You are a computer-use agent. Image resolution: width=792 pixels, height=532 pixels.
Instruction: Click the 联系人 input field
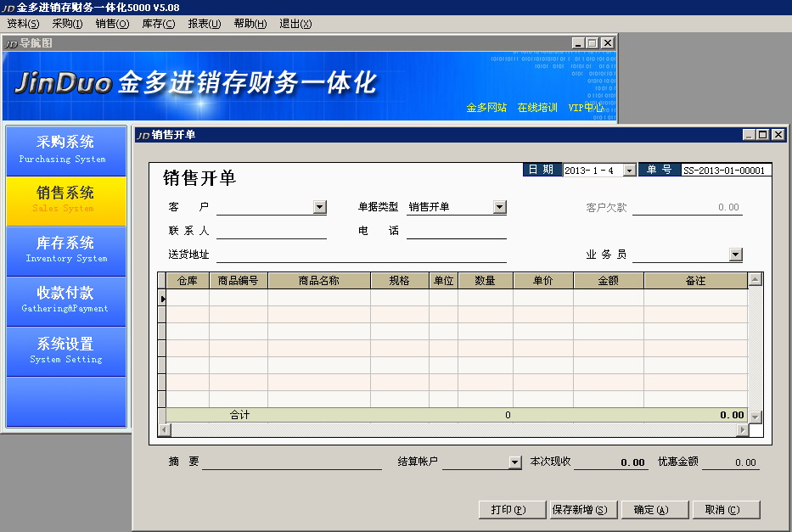[272, 231]
